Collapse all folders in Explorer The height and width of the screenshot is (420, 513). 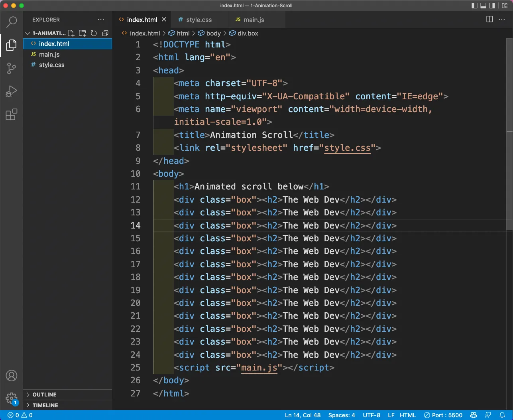pos(105,33)
